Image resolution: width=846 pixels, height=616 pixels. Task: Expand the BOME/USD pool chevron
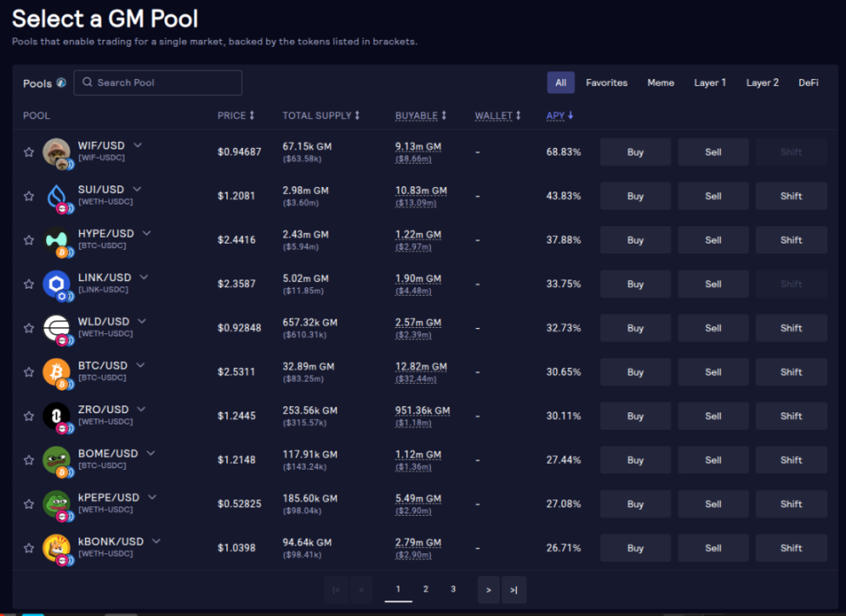[151, 453]
